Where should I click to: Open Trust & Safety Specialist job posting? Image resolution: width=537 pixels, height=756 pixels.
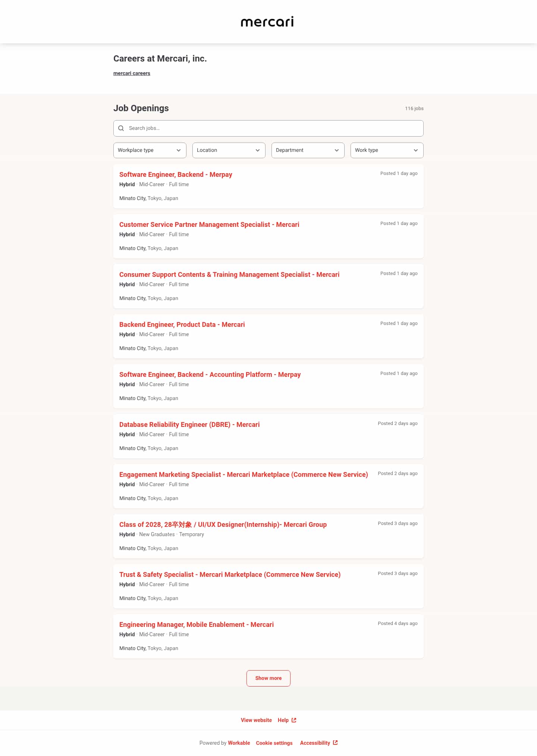pos(230,575)
